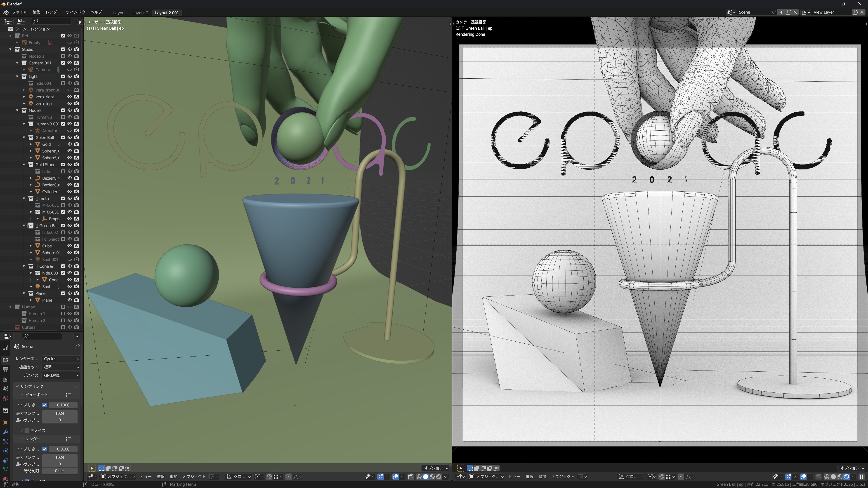The image size is (868, 488).
Task: Open the デバイス GPU演算 dropdown
Action: point(61,375)
